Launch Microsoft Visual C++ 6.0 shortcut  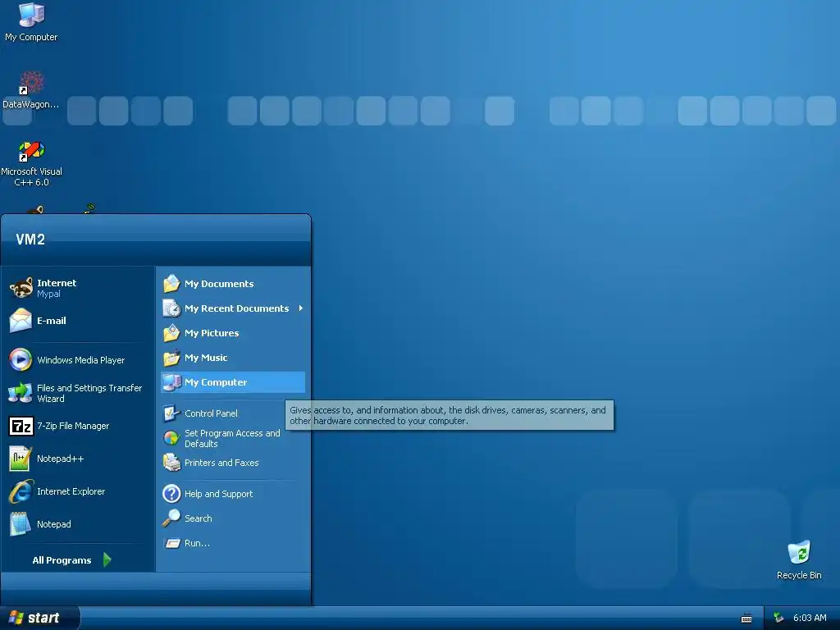(32, 163)
